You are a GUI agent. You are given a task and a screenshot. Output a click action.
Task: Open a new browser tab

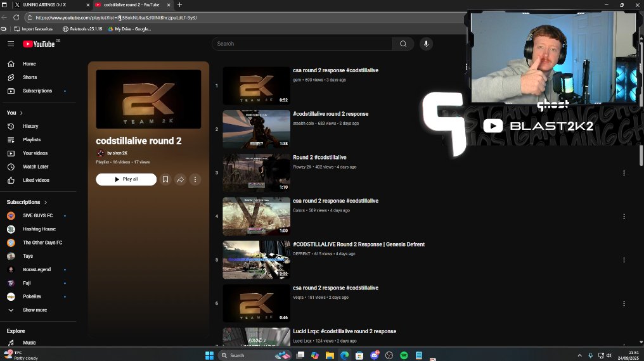click(x=179, y=5)
